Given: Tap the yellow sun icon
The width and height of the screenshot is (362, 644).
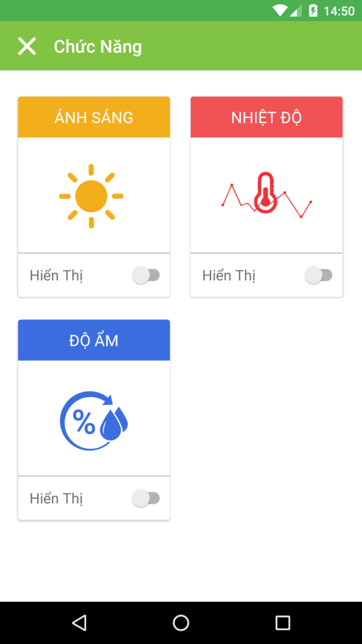Looking at the screenshot, I should pyautogui.click(x=91, y=196).
